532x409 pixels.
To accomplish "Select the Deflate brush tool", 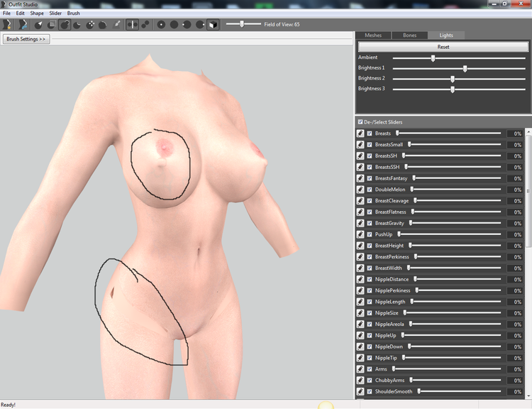I will click(77, 24).
